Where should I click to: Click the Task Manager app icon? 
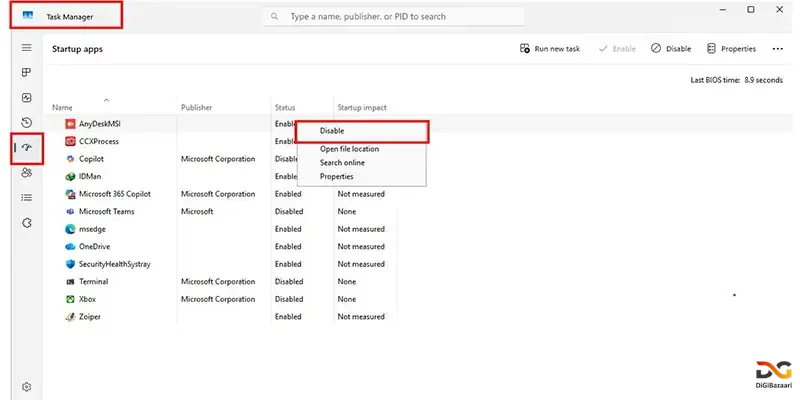(x=28, y=16)
